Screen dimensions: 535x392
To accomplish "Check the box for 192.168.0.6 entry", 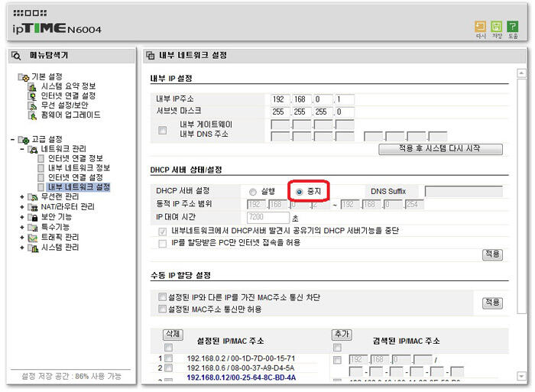I will pyautogui.click(x=169, y=368).
